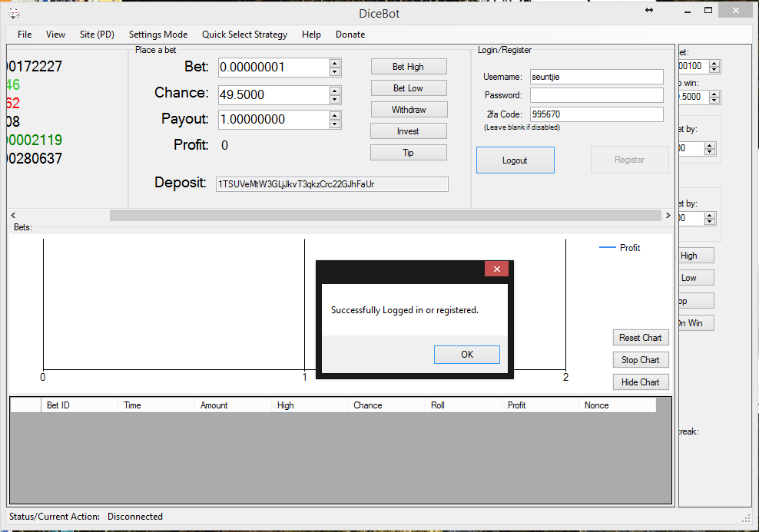Click the Nonce column header
Viewport: 759px width, 532px height.
click(617, 405)
